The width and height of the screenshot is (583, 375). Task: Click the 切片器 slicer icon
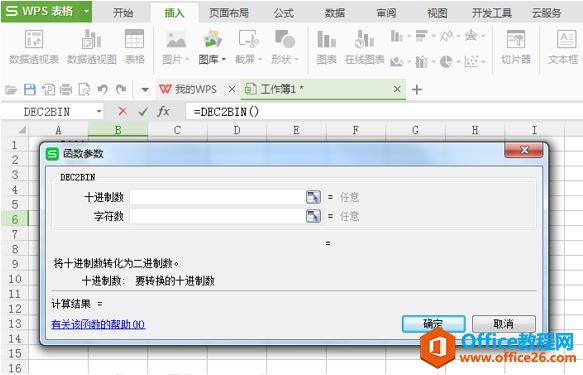(516, 39)
